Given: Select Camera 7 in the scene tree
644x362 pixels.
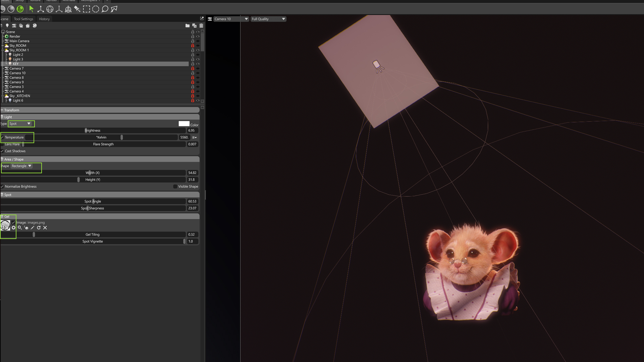Looking at the screenshot, I should 16,68.
